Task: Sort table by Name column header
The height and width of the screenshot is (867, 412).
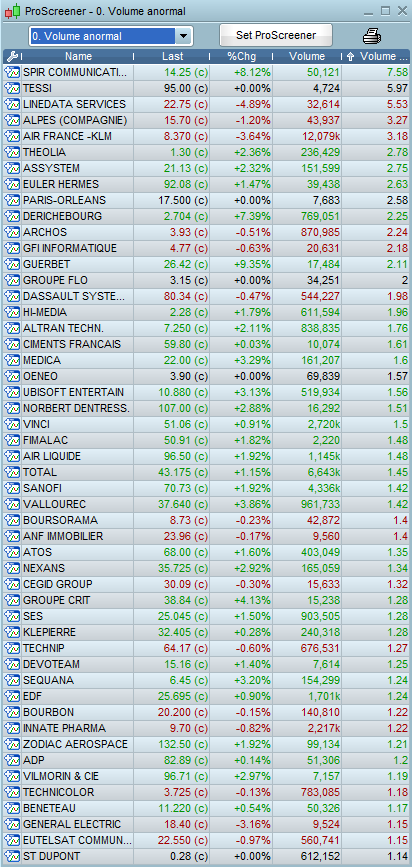Action: pos(78,56)
